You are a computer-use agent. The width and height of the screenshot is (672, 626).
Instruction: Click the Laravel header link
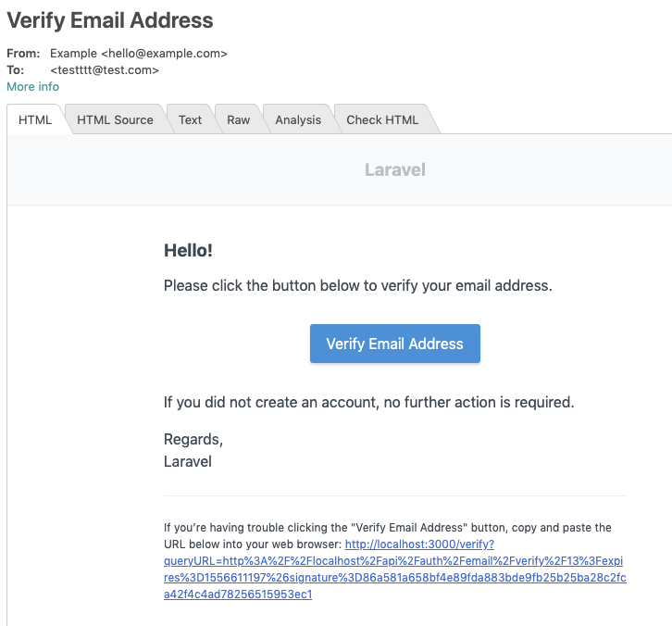tap(395, 169)
